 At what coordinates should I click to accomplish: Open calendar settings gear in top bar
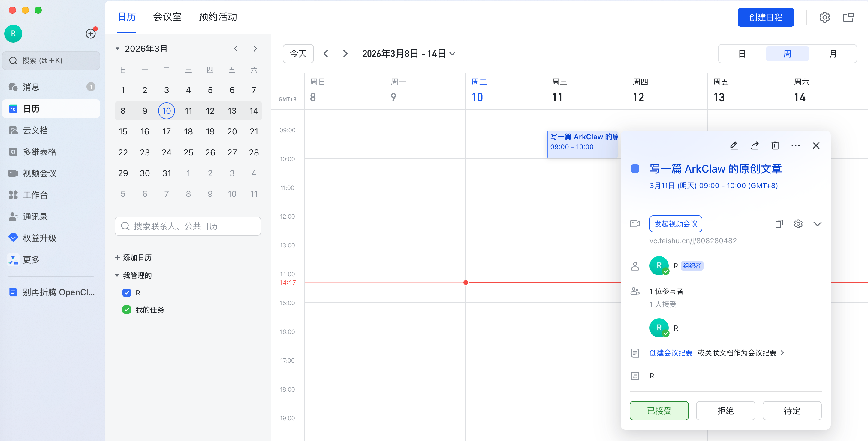tap(824, 17)
